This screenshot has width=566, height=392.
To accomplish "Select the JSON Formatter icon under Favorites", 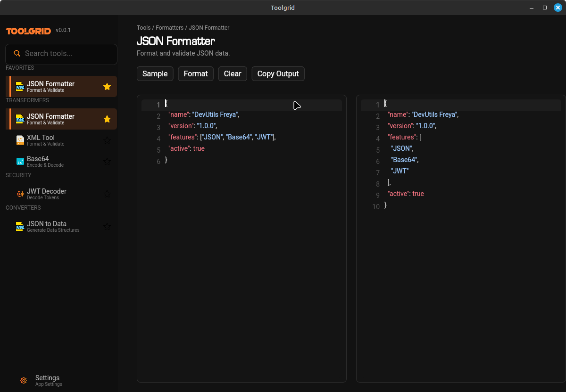I will (x=19, y=86).
